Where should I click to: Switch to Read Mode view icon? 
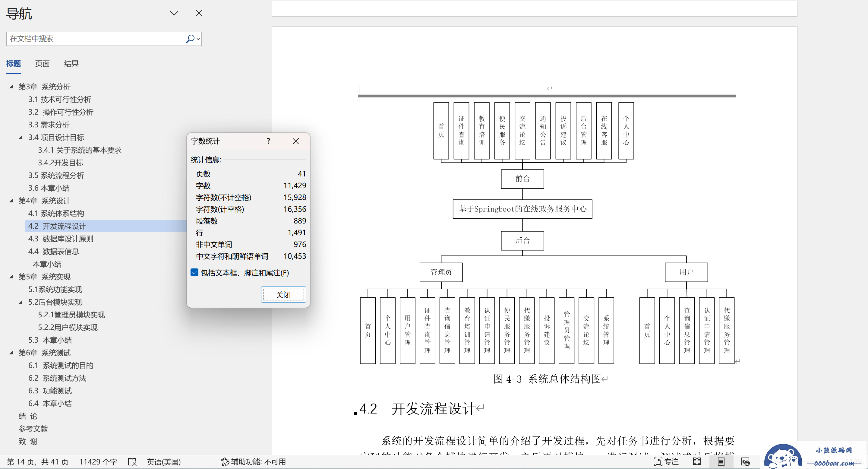pos(697,461)
